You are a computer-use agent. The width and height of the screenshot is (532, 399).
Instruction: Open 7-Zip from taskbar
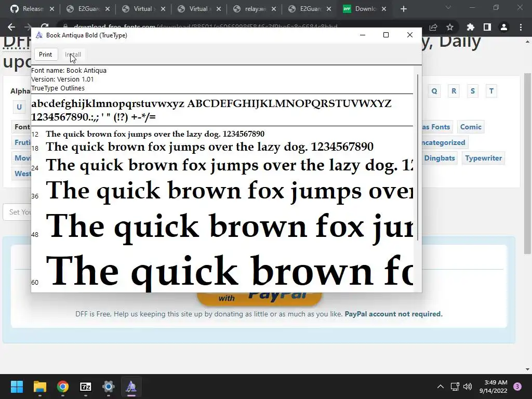click(x=86, y=387)
